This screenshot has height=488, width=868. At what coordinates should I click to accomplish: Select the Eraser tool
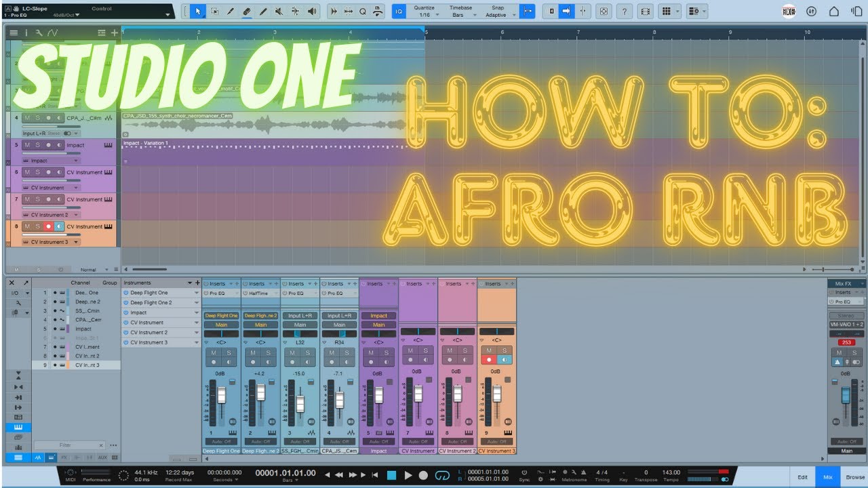click(247, 12)
